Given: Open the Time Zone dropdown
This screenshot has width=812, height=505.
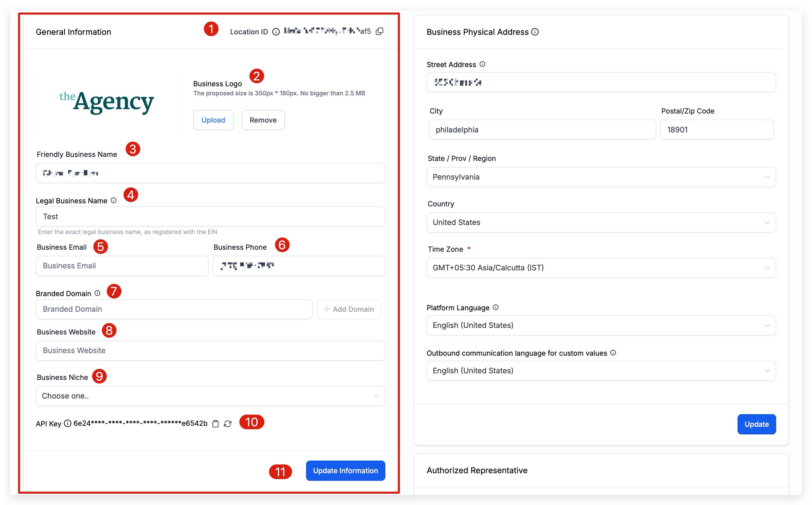Looking at the screenshot, I should [601, 268].
